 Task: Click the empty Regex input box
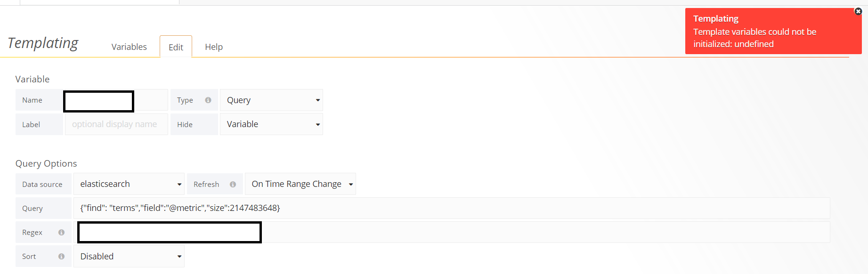click(x=169, y=232)
